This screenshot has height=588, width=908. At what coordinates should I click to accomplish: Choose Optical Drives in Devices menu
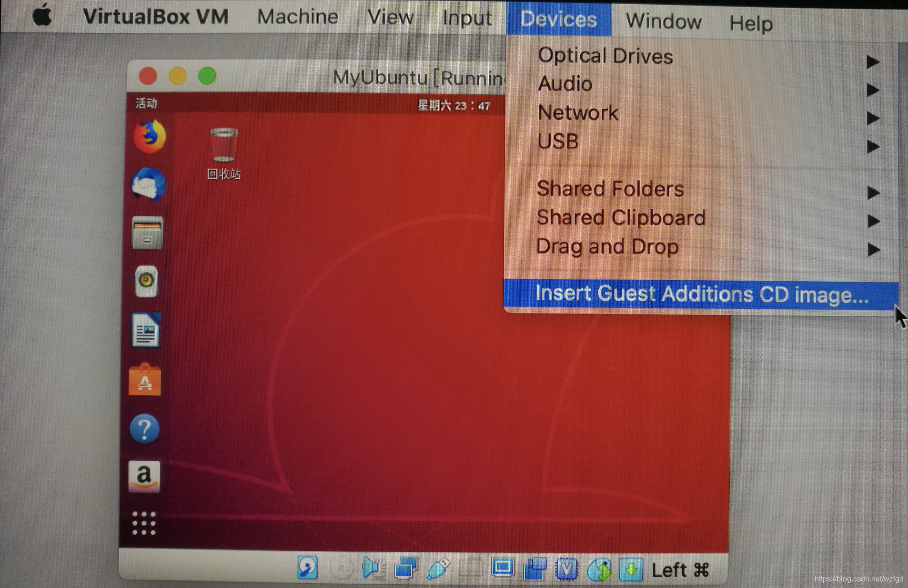point(701,57)
